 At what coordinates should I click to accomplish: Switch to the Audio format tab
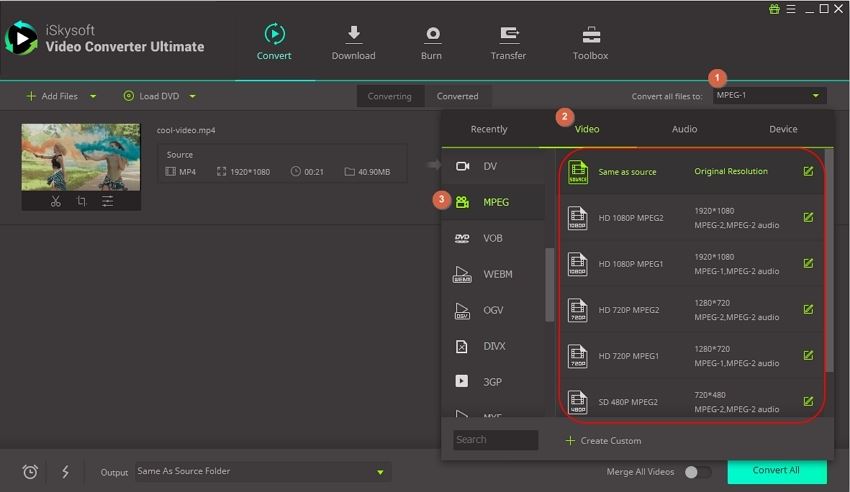tap(684, 129)
